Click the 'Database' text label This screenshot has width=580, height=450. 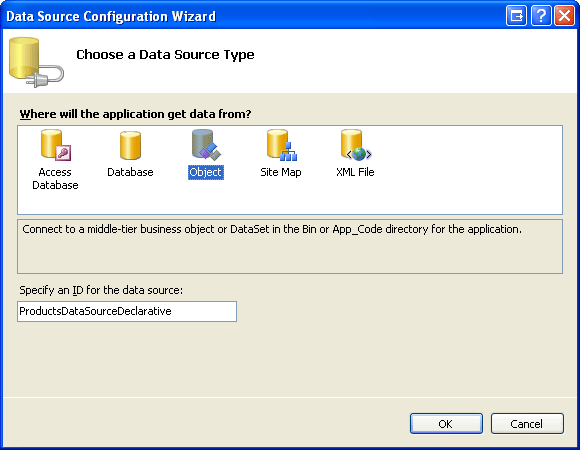click(x=130, y=172)
